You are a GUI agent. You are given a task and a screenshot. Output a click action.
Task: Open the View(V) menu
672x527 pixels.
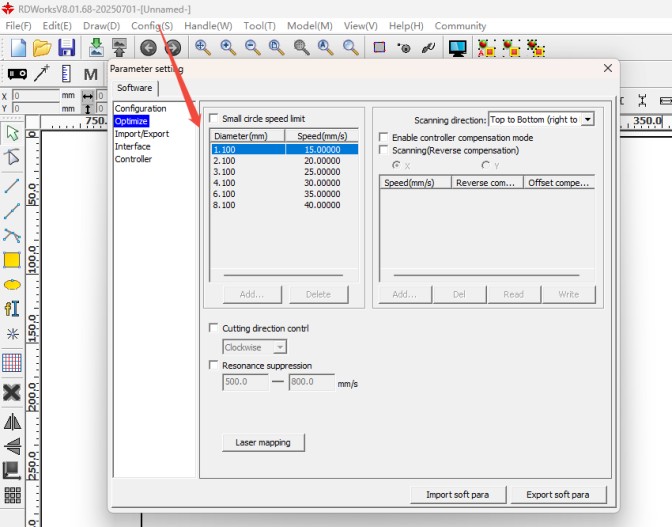click(360, 26)
